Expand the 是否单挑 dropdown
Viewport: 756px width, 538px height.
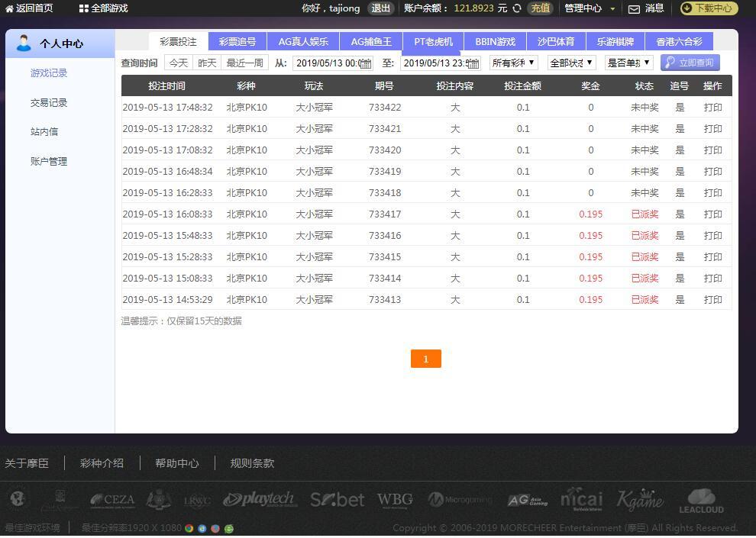(x=628, y=63)
